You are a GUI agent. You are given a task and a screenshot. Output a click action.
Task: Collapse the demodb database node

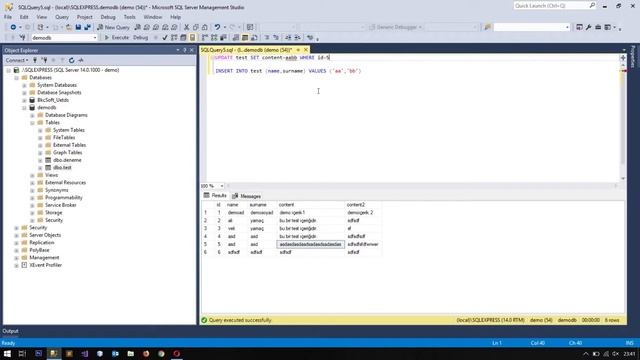24,108
